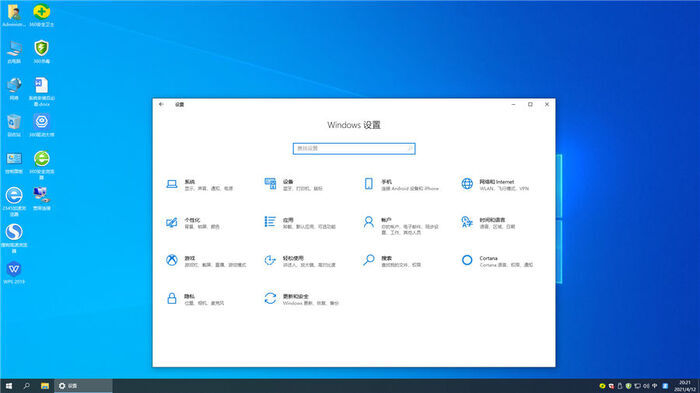Open the 个性化 (Personalization) settings
The image size is (700, 393).
coord(192,222)
